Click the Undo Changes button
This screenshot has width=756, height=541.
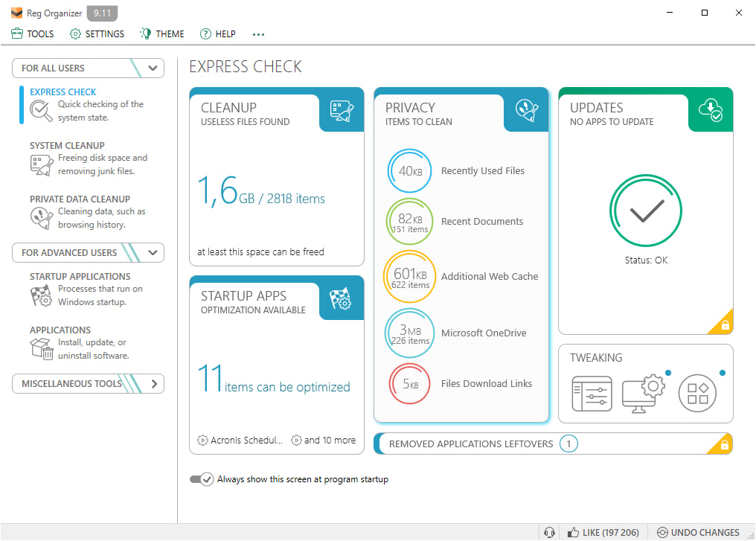point(698,532)
